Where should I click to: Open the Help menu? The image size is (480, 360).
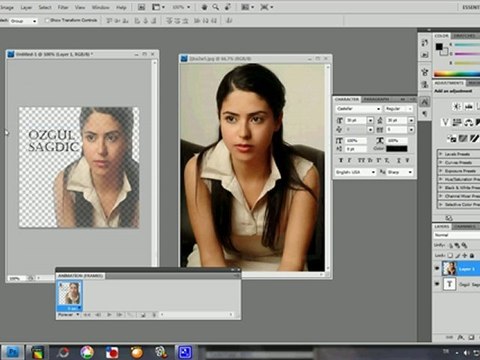click(x=121, y=7)
